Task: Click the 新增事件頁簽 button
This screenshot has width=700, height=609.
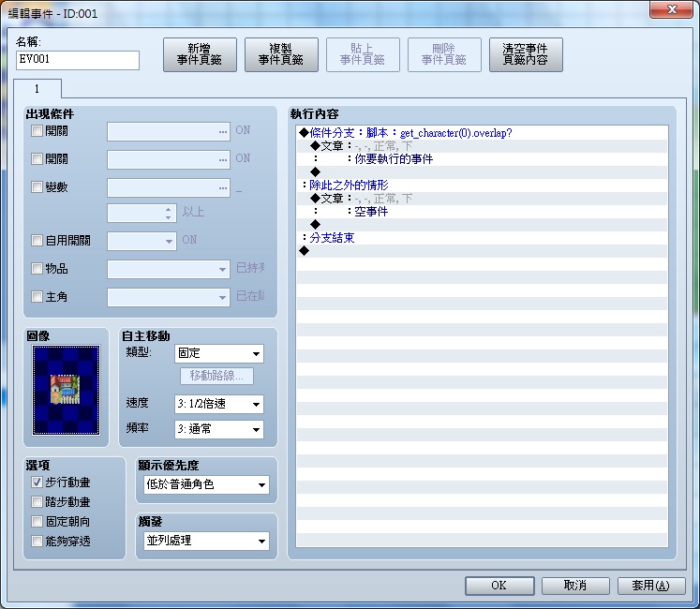Action: [x=200, y=54]
